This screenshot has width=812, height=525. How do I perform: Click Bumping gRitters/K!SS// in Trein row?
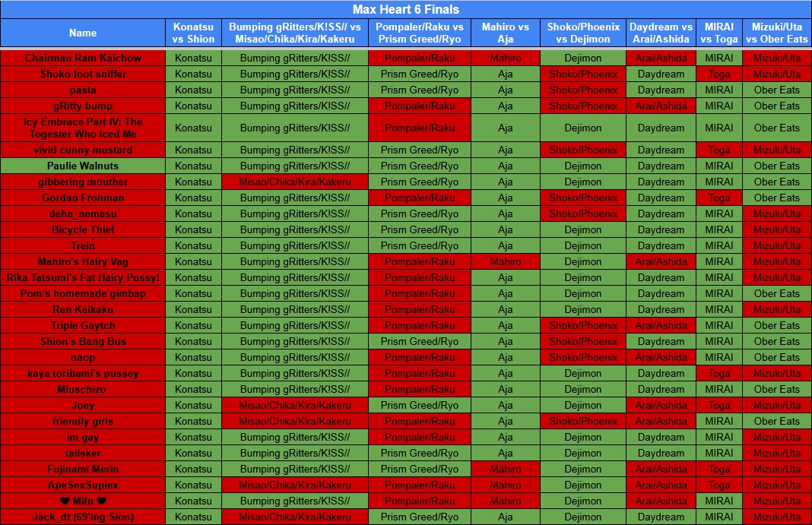coord(295,245)
